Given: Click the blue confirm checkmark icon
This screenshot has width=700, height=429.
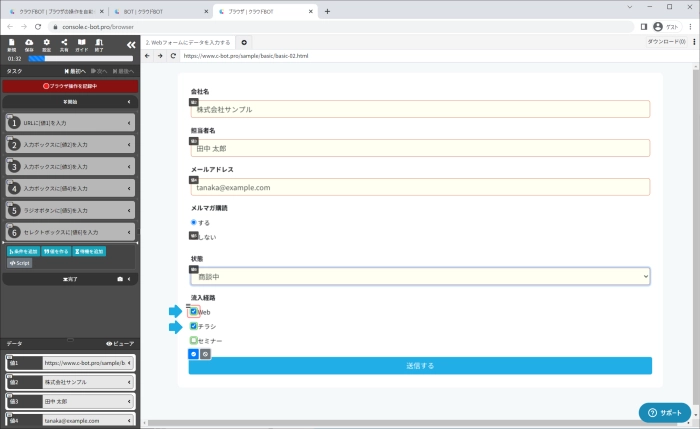Looking at the screenshot, I should (x=193, y=354).
